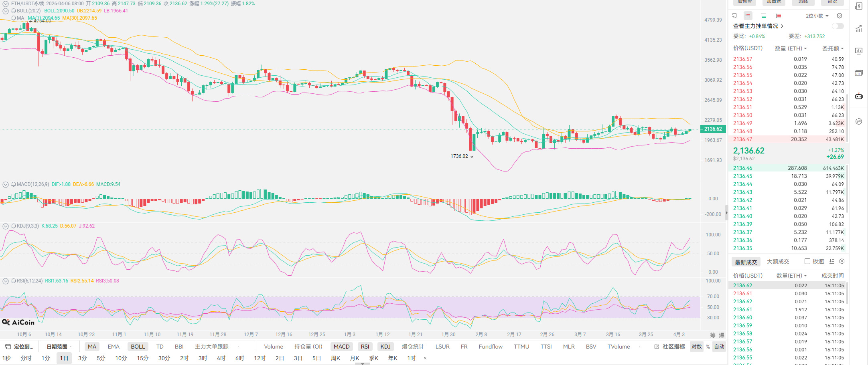Toggle the 查看主力挂单情况 switch

pyautogui.click(x=838, y=26)
